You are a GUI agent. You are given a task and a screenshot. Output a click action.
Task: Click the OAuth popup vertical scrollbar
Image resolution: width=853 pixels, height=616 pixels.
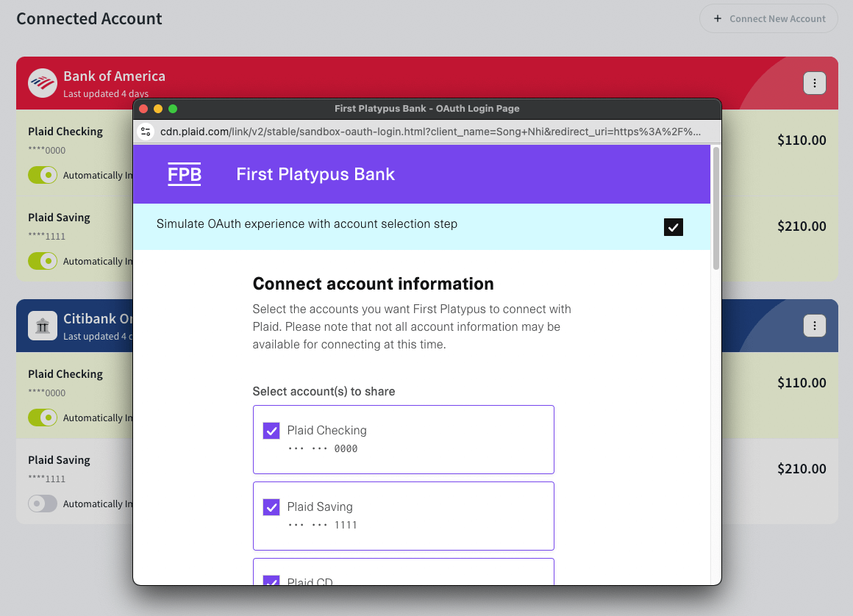(716, 208)
